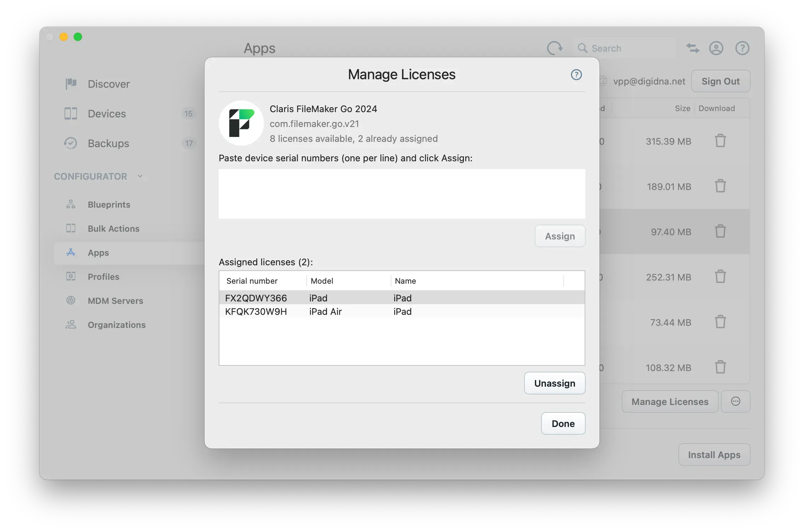Select the Discover flag icon
This screenshot has width=804, height=532.
71,84
